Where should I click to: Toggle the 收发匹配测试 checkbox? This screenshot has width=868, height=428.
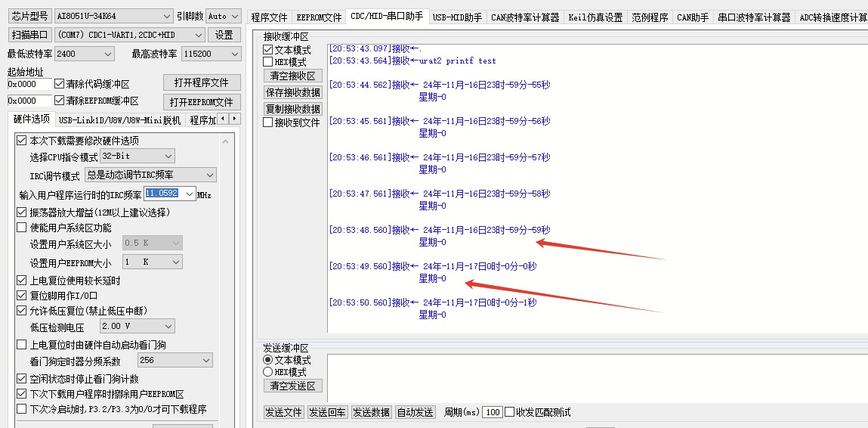tap(510, 412)
